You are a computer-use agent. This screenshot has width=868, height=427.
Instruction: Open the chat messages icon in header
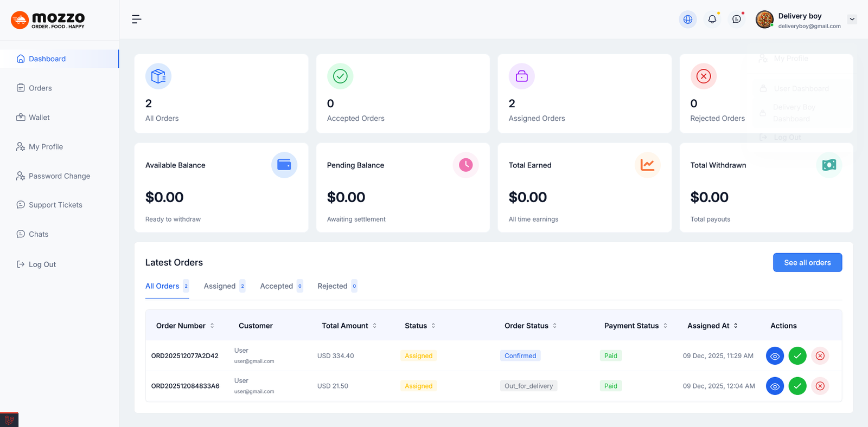coord(736,20)
